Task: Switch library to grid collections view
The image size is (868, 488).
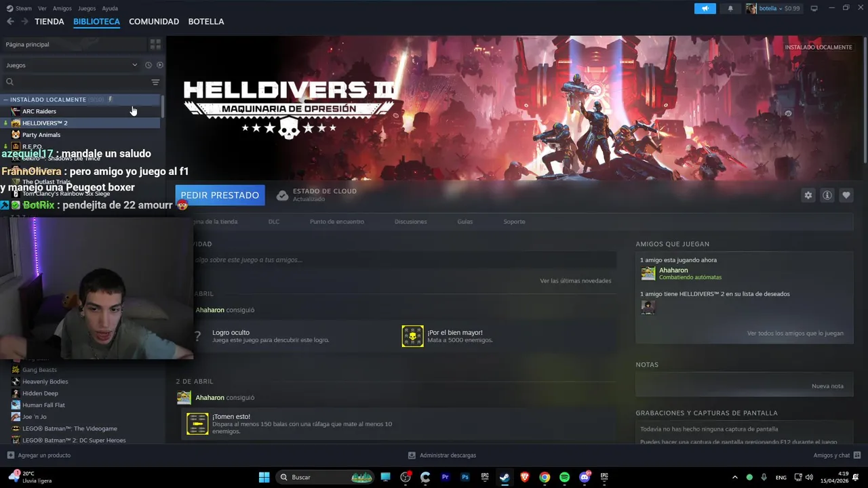Action: coord(155,44)
